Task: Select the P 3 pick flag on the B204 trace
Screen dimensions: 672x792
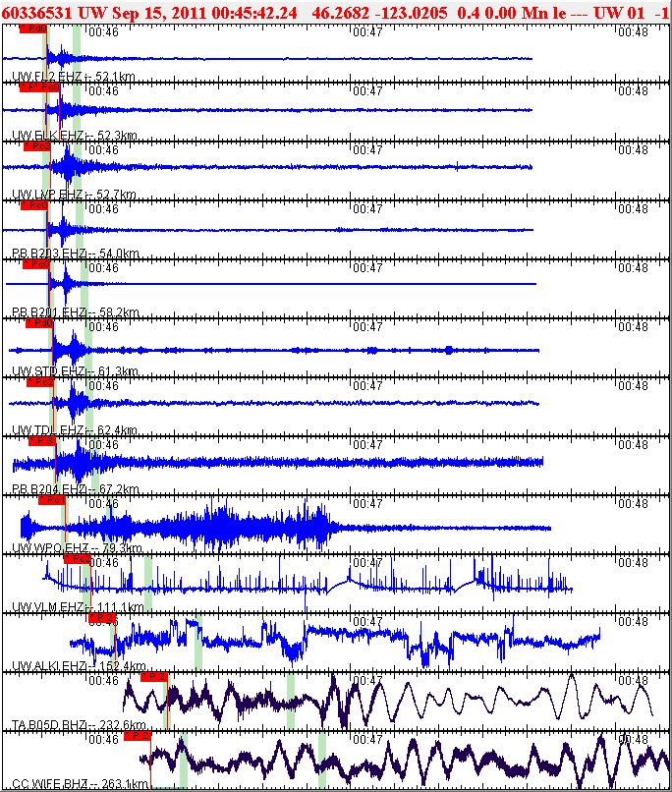Action: pos(42,441)
